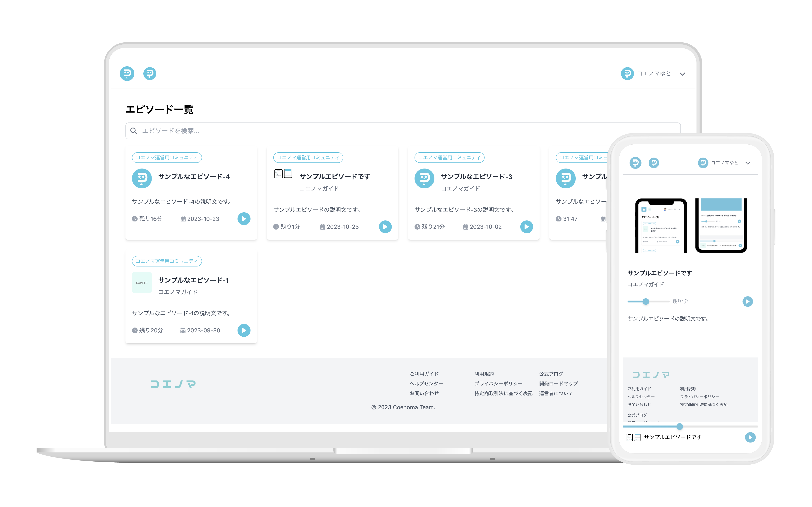Click the コエノマ運営用コミュニティ badge on エピソード-1
The image size is (812, 507).
click(167, 261)
